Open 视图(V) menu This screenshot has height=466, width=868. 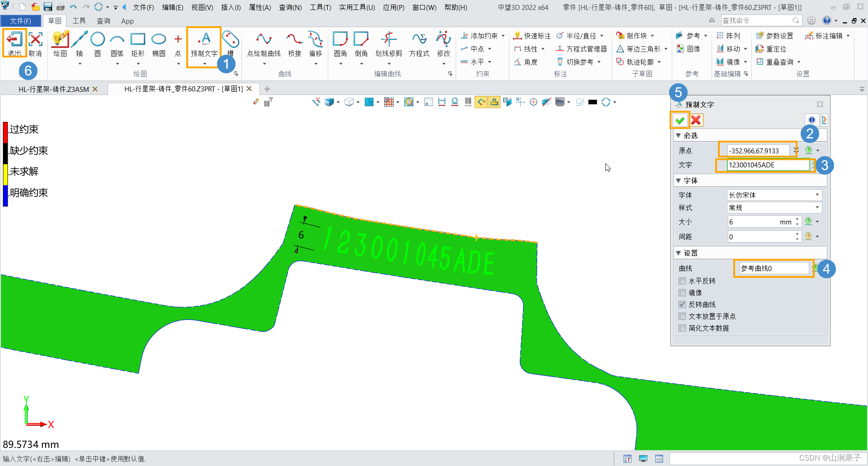[202, 7]
